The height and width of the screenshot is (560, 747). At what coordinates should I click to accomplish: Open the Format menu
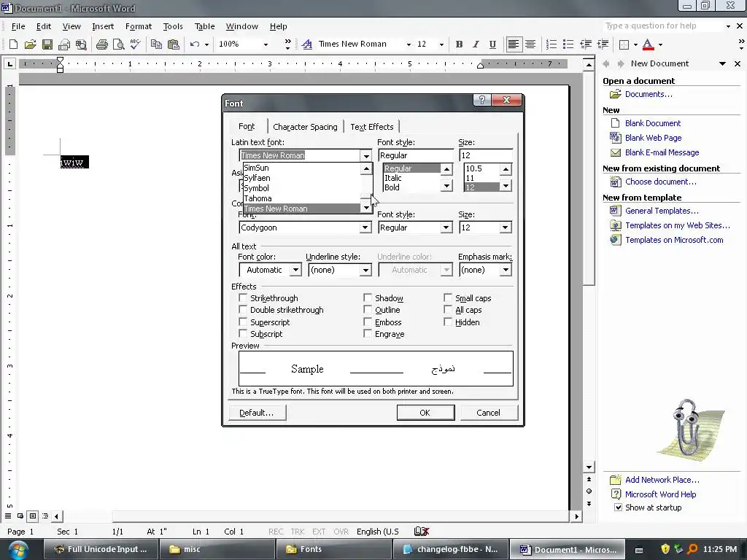(138, 26)
